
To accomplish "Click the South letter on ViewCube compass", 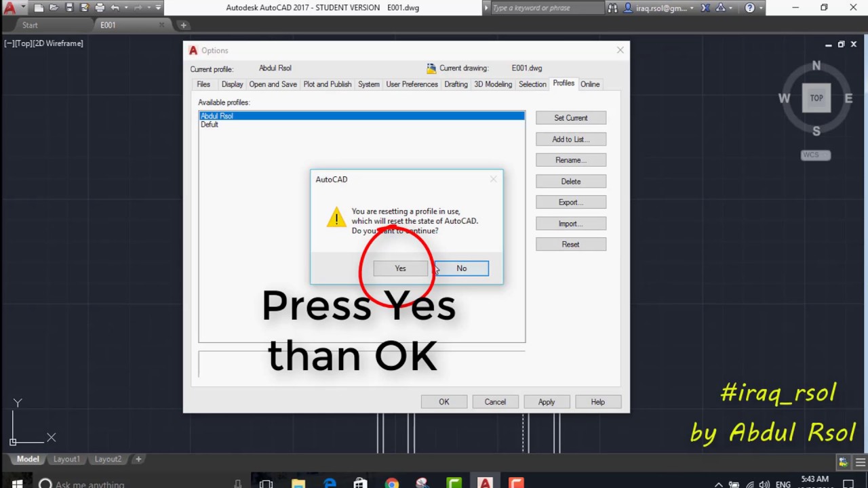I will (x=816, y=131).
